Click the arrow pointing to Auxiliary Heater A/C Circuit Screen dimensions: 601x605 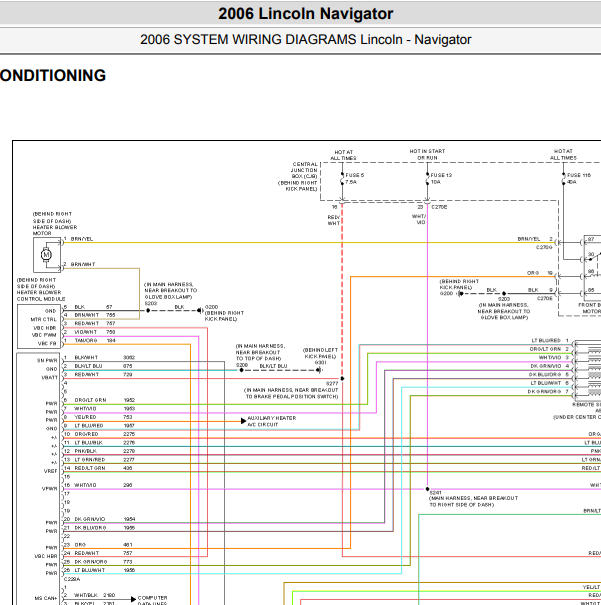(243, 421)
